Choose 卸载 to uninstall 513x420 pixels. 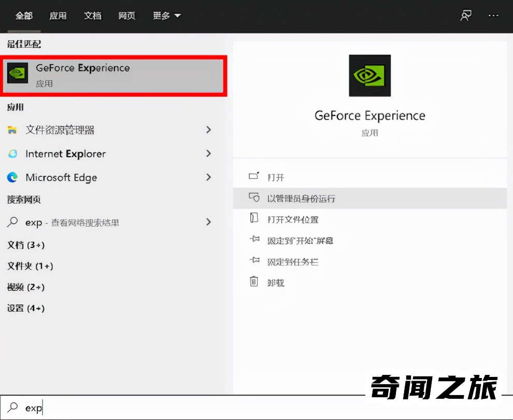tap(370, 283)
